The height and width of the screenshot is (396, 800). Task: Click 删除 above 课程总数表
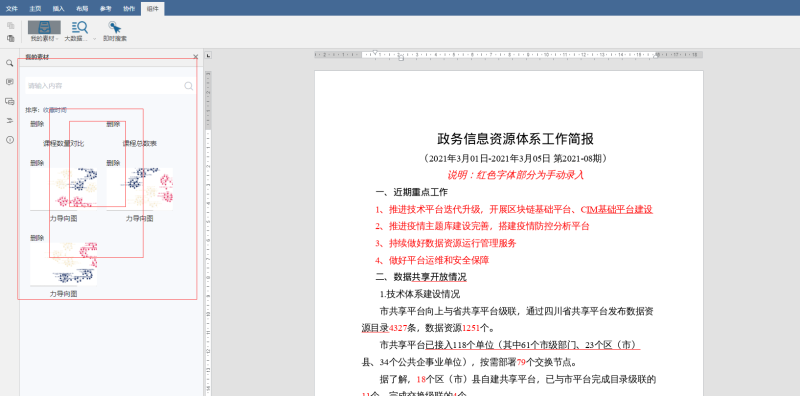113,124
